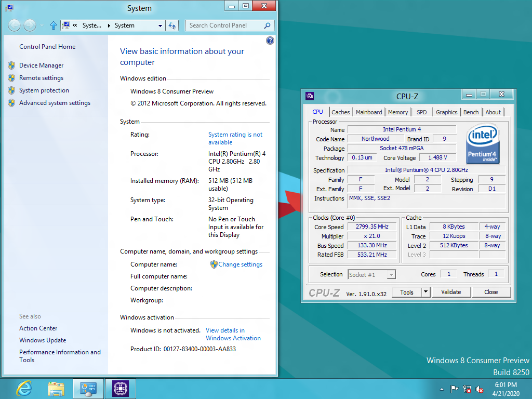The height and width of the screenshot is (399, 532).
Task: Click the Close button in CPU-Z footer
Action: (x=491, y=292)
